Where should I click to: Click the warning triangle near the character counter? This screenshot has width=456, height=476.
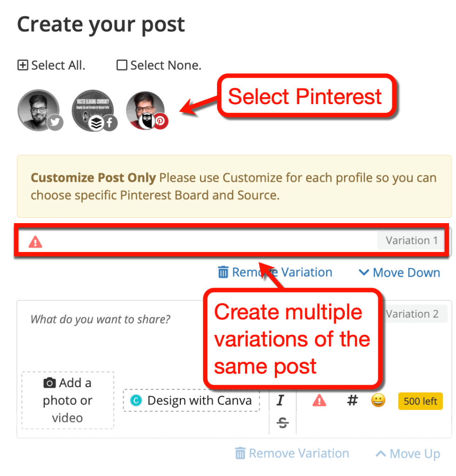(319, 401)
